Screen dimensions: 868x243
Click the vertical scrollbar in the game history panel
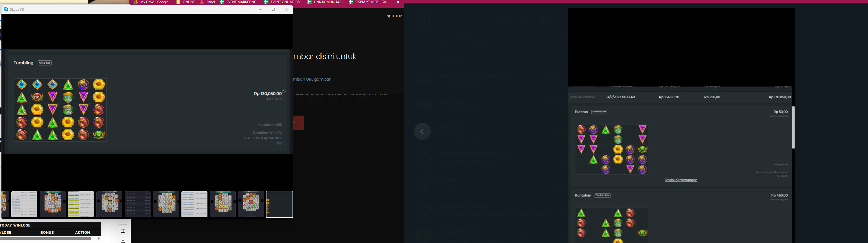click(x=793, y=127)
